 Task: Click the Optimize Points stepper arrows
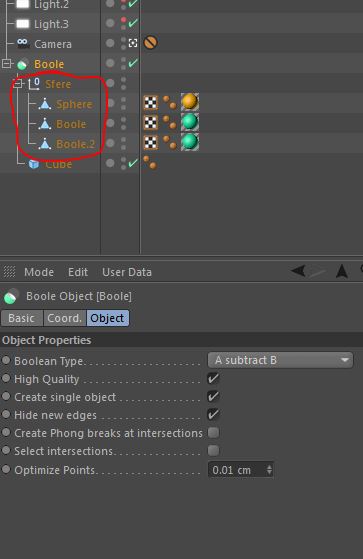click(x=269, y=470)
